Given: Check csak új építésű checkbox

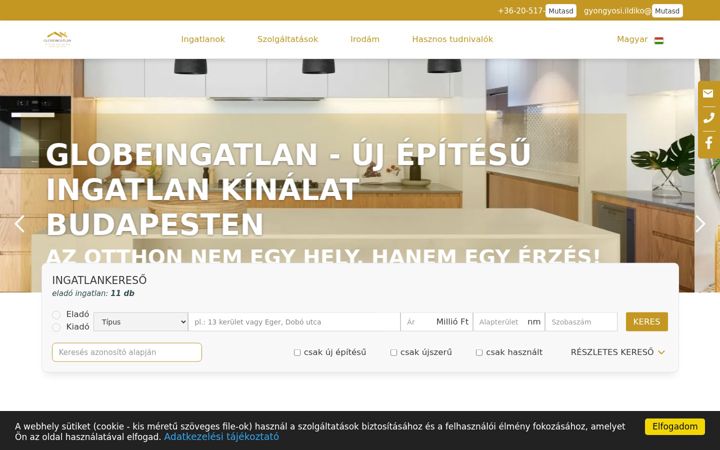Looking at the screenshot, I should coord(297,352).
